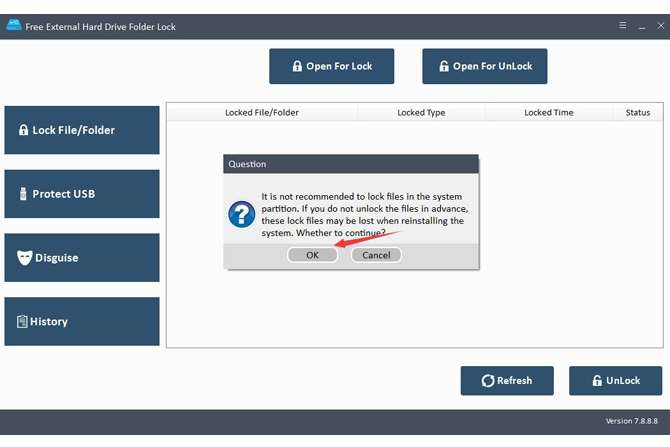670x447 pixels.
Task: Click the 'Free External Hard Drive Folder Lock' title
Action: (x=100, y=26)
